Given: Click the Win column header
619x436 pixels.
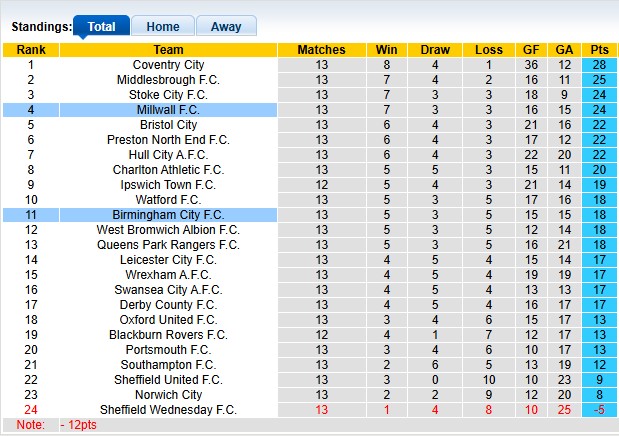Looking at the screenshot, I should tap(385, 50).
